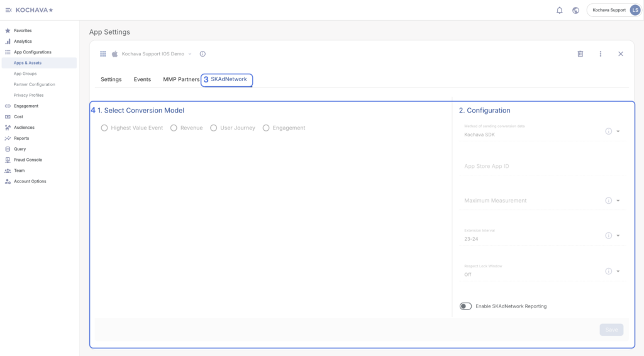This screenshot has width=644, height=356.
Task: Select the User Journey radio option
Action: tap(214, 128)
